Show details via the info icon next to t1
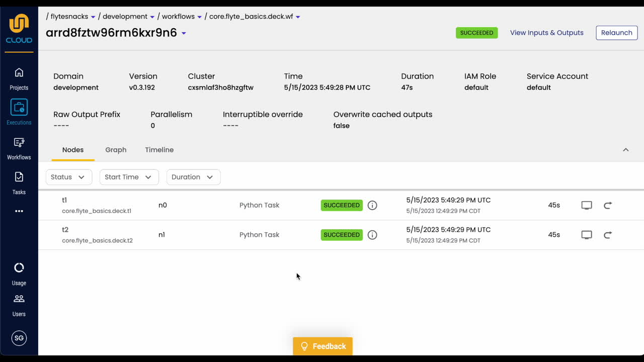 pos(372,205)
